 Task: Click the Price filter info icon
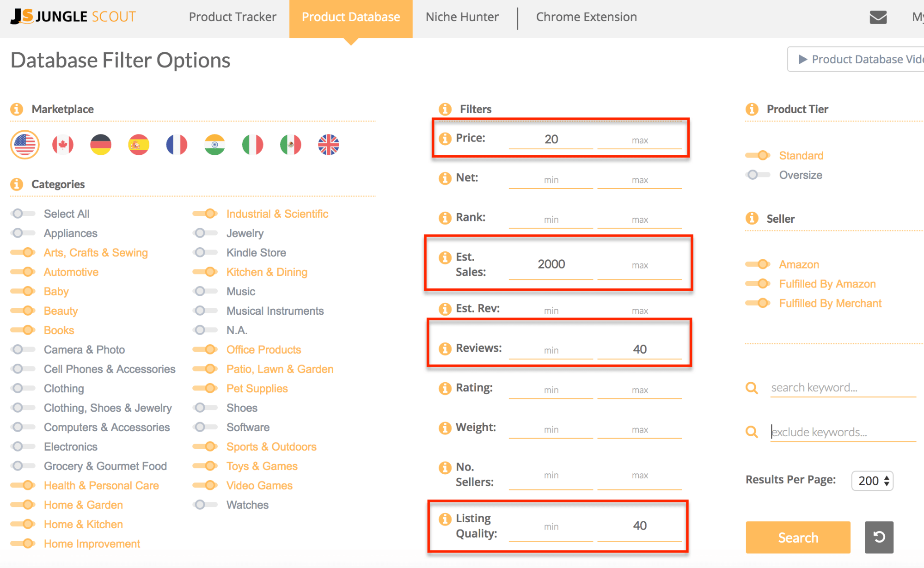(445, 138)
